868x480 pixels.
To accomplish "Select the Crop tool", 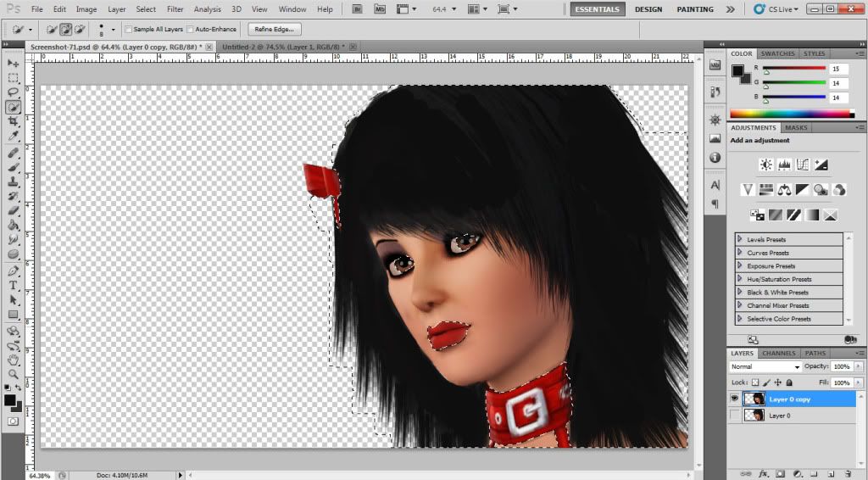I will coord(13,121).
